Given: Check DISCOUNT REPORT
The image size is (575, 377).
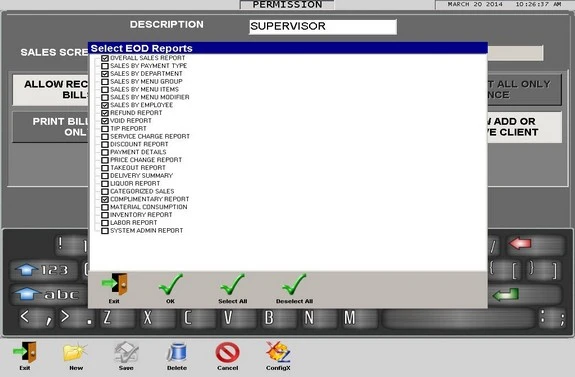Looking at the screenshot, I should coord(105,144).
